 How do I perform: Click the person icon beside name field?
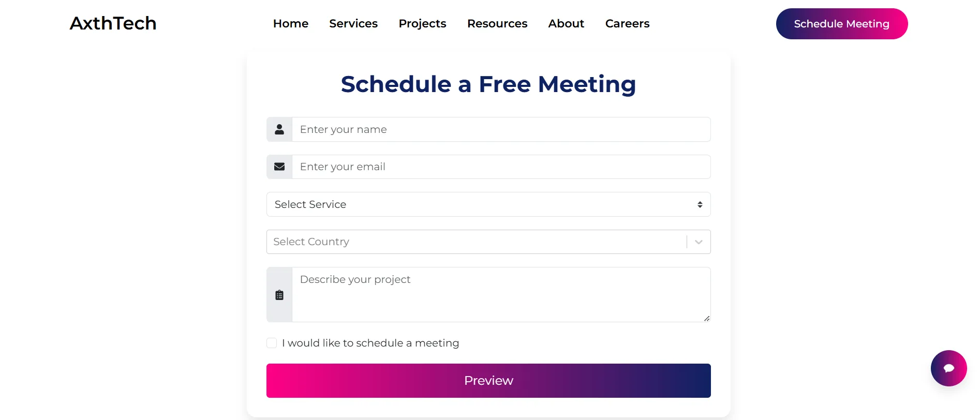pyautogui.click(x=279, y=129)
